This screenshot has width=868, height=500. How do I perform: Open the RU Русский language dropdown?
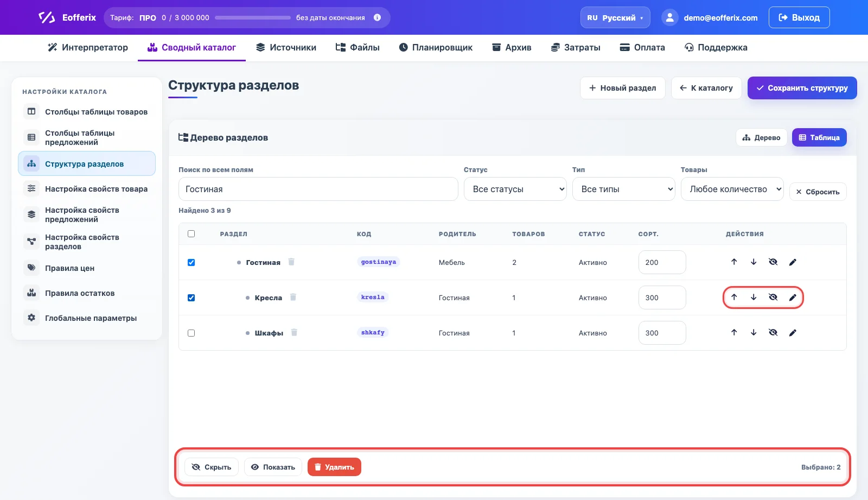615,17
